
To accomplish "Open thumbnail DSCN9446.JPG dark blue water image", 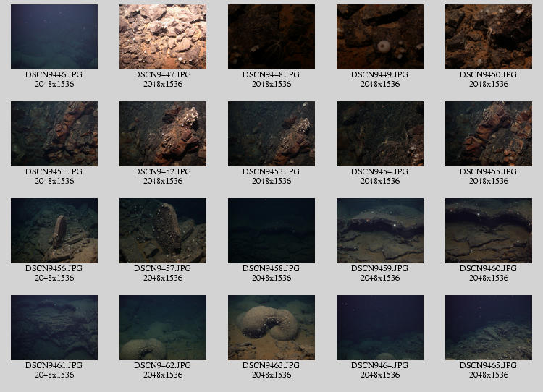I will click(54, 37).
